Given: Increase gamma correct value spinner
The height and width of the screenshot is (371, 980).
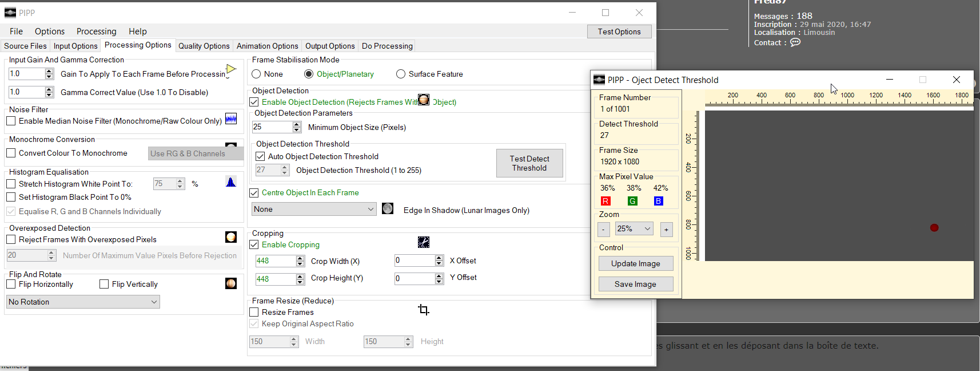Looking at the screenshot, I should point(49,89).
